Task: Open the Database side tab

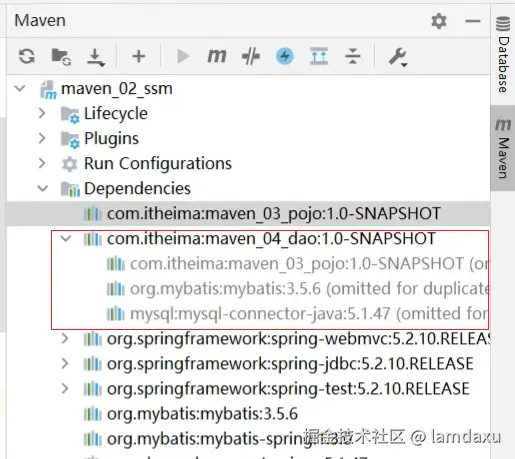Action: click(x=503, y=55)
